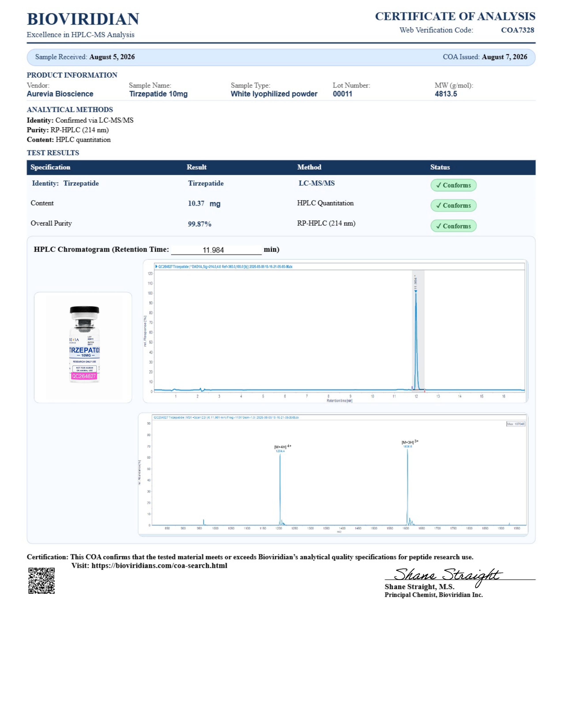Click the Status column header

[x=440, y=167]
